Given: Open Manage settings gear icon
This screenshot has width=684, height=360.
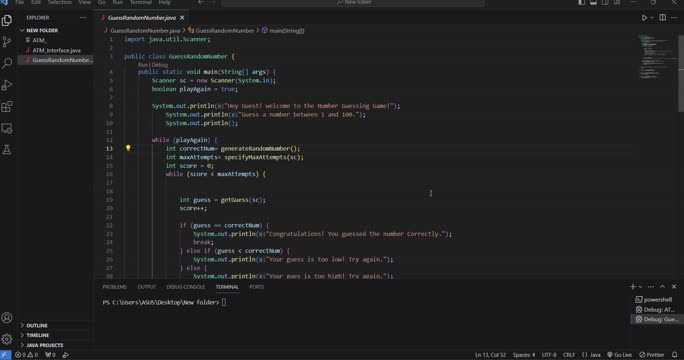Looking at the screenshot, I should click(x=7, y=339).
